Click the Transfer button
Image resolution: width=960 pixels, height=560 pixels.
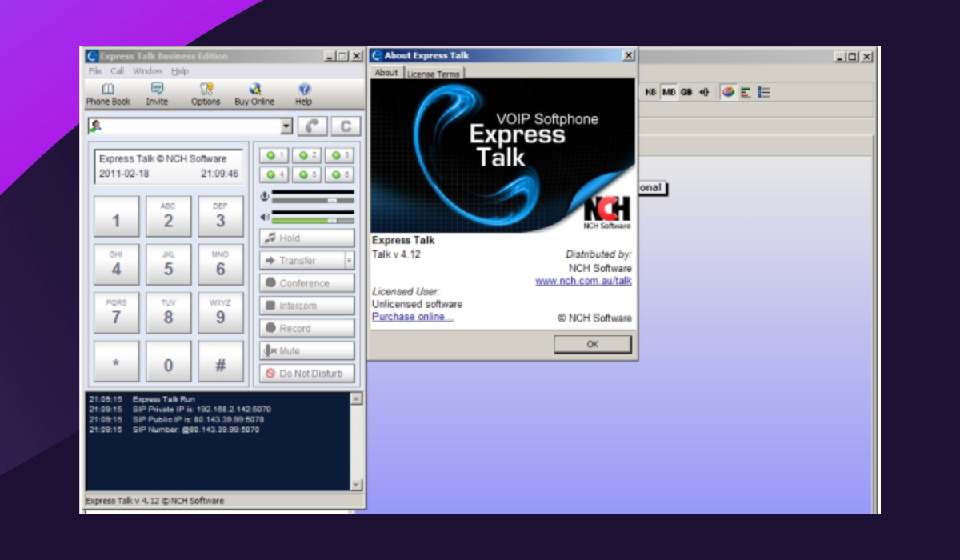click(302, 261)
